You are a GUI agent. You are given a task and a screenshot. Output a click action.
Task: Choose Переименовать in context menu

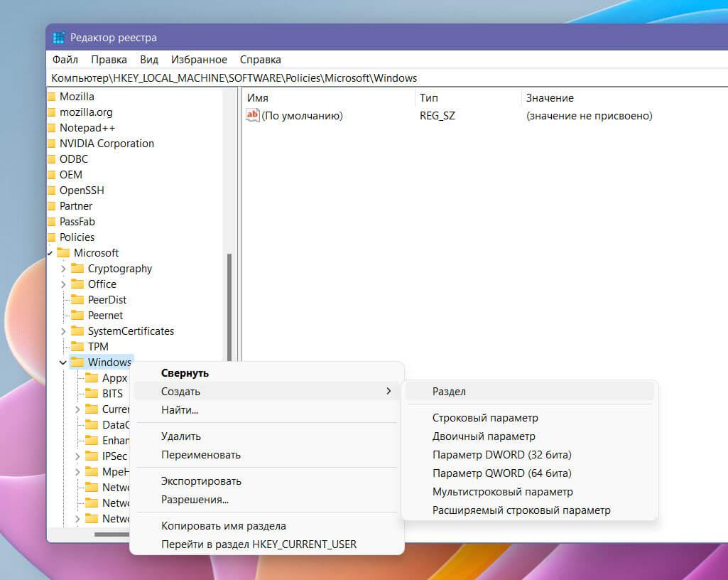(267, 455)
